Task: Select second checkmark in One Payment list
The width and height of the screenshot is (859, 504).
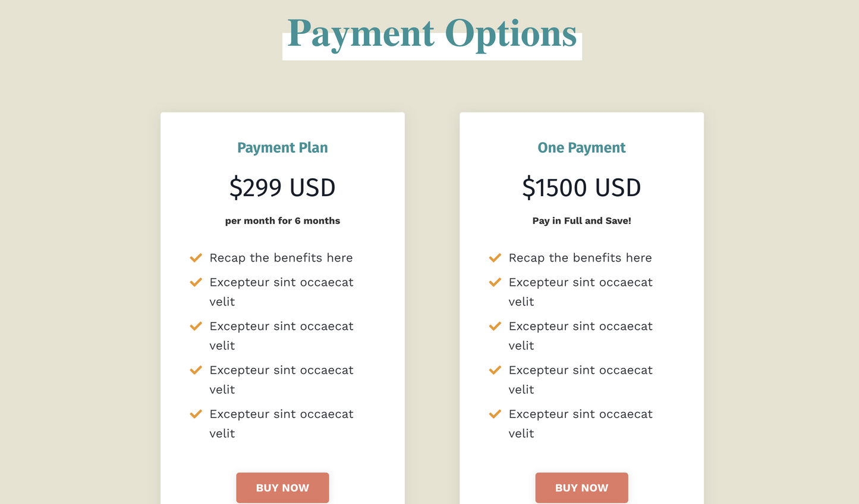Action: point(495,282)
